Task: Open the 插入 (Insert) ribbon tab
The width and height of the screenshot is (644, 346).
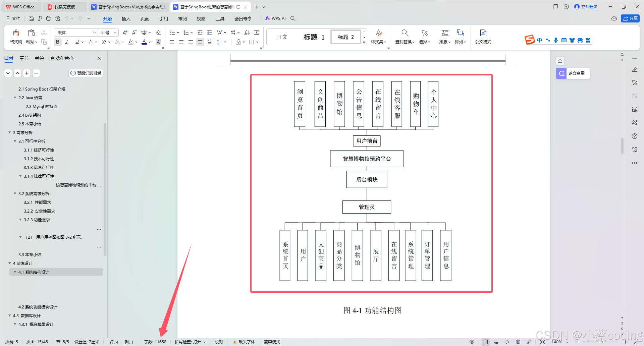Action: pyautogui.click(x=126, y=19)
